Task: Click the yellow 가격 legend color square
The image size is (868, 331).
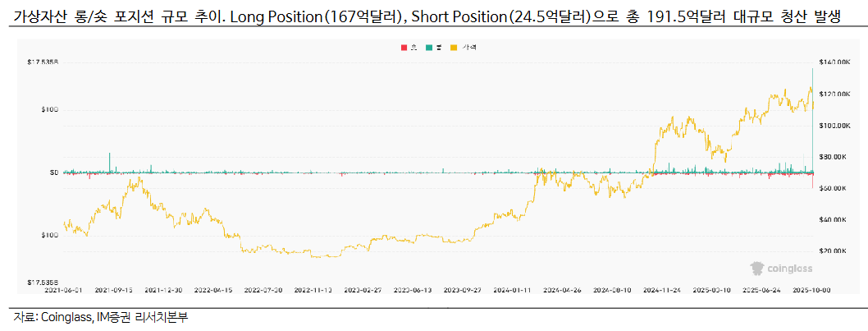Action: pyautogui.click(x=454, y=48)
